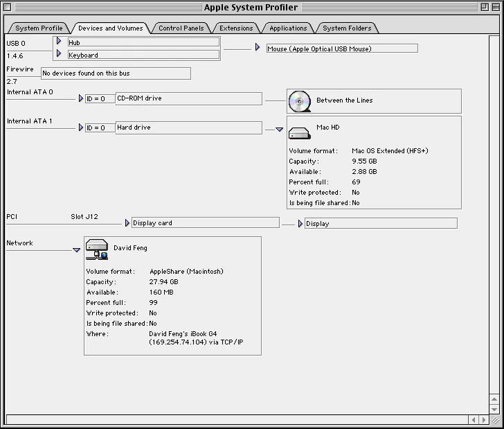Select the Hub device row
504x429 pixels.
[144, 42]
